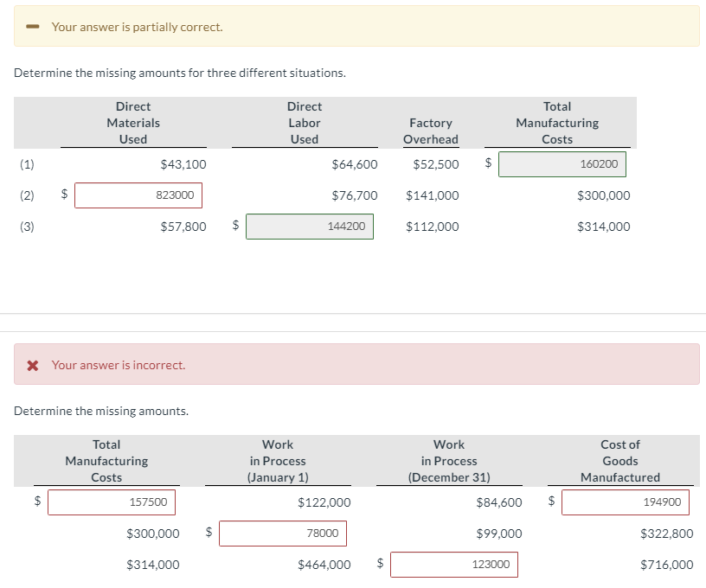Screen dimensions: 706x588
Task: Click the Direct Materials Used column header
Action: point(133,123)
